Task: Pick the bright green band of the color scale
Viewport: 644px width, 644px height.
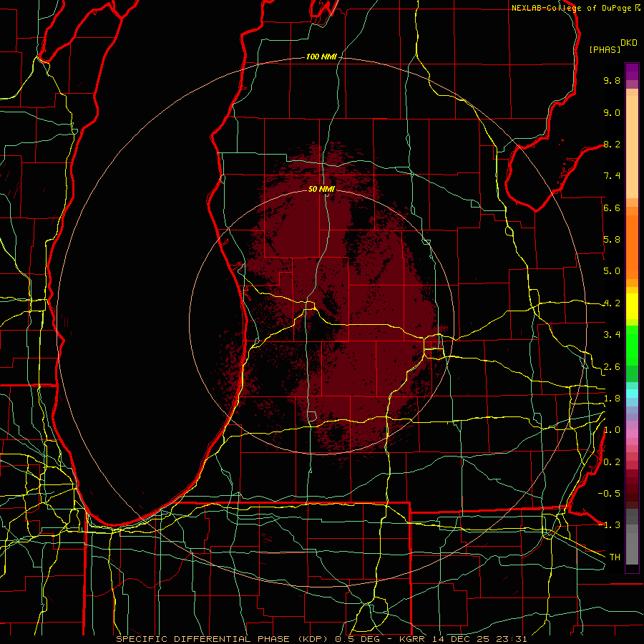Action: (632, 346)
